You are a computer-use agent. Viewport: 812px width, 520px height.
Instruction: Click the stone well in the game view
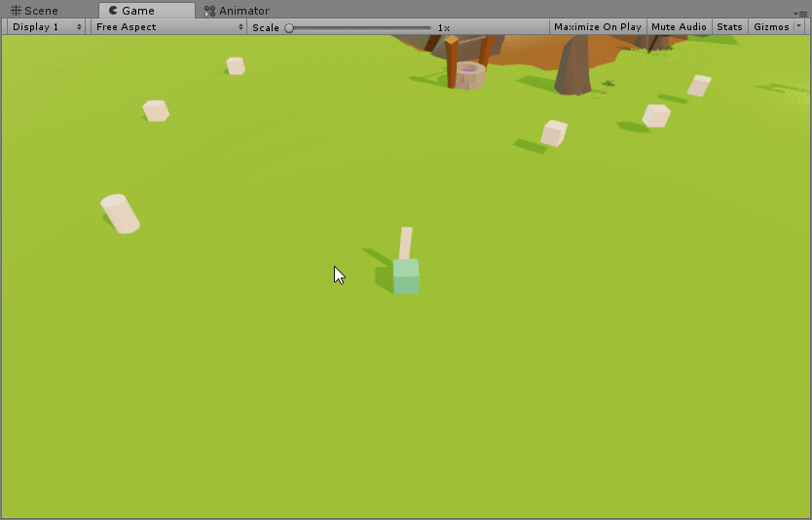point(470,76)
